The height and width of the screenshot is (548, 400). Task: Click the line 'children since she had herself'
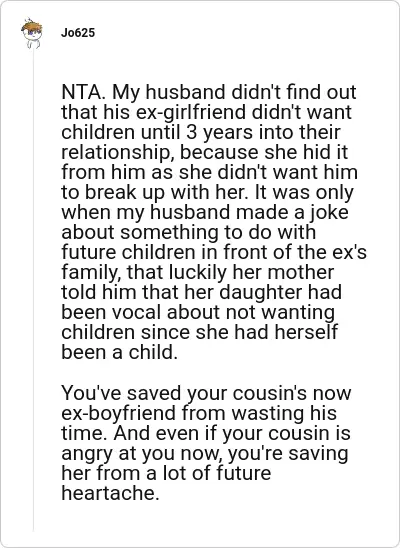(199, 333)
